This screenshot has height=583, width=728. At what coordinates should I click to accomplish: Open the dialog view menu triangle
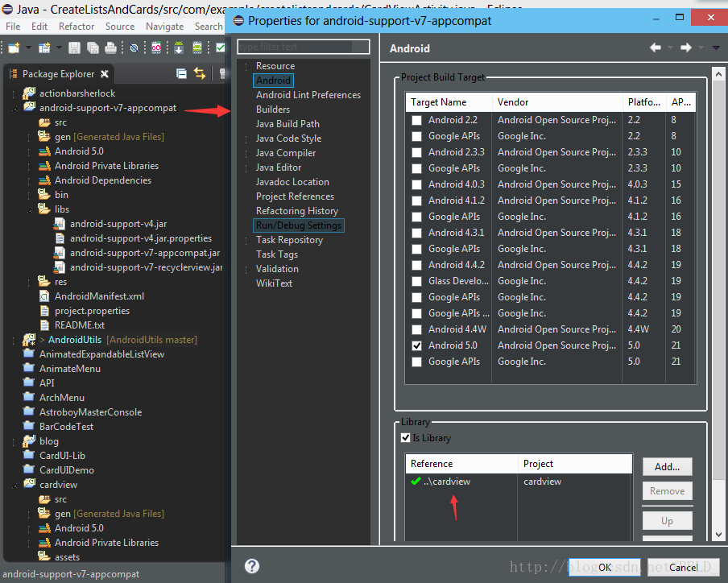(x=716, y=48)
